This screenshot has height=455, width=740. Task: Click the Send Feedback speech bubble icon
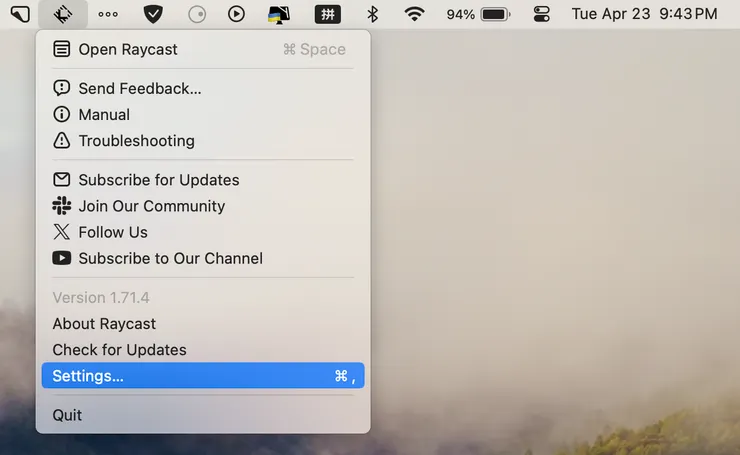[x=61, y=88]
